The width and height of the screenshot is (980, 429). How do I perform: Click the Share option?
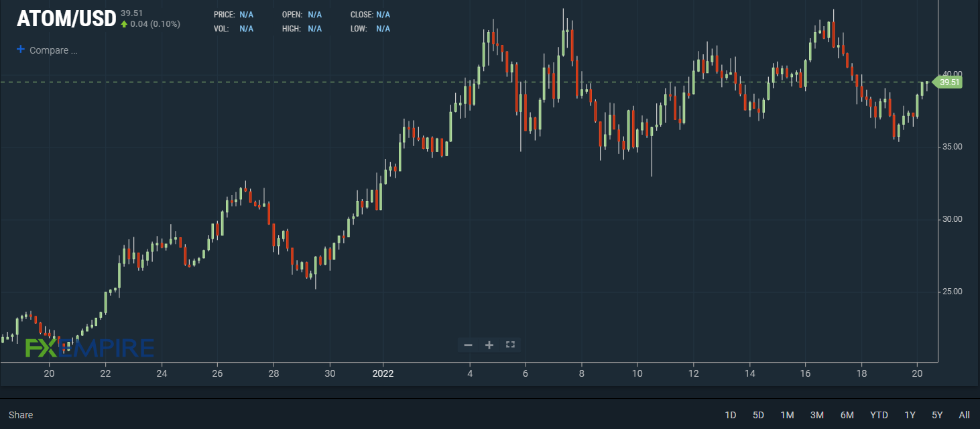click(19, 415)
